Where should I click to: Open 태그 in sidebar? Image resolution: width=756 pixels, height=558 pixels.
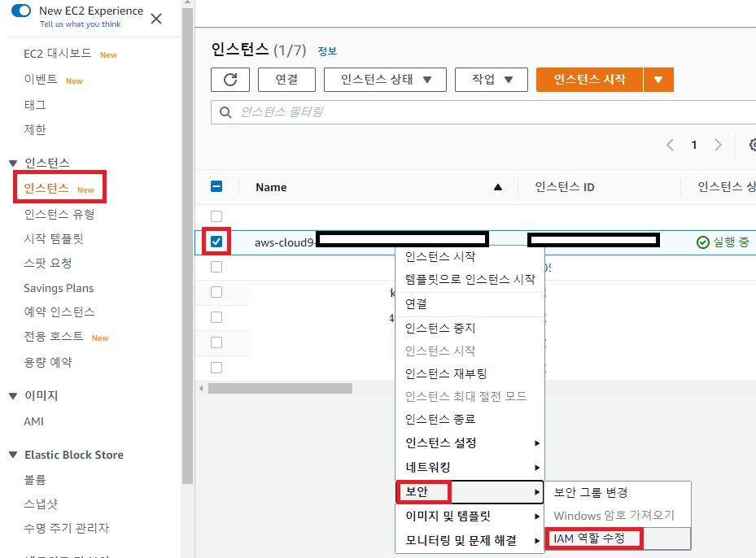pos(35,105)
